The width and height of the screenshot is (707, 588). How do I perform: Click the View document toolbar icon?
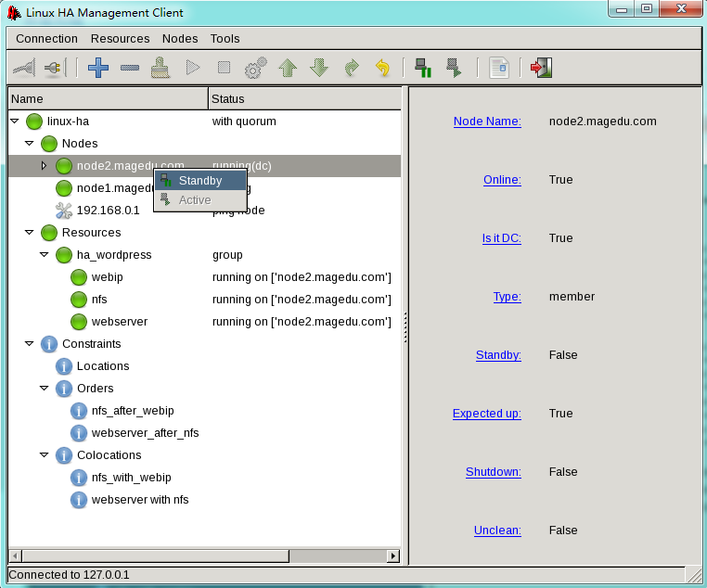pyautogui.click(x=499, y=68)
